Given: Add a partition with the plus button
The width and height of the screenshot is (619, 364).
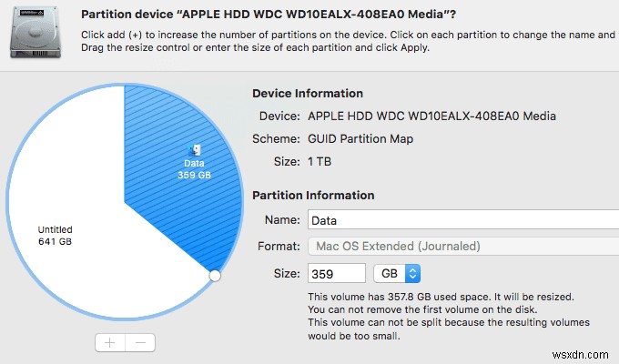Looking at the screenshot, I should 109,342.
